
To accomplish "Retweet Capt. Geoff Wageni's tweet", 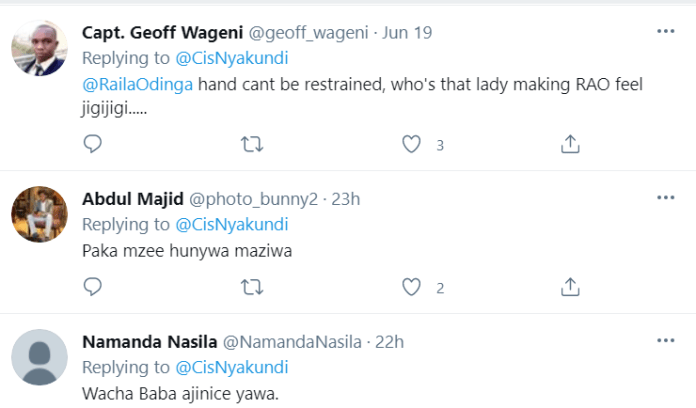I will point(252,145).
